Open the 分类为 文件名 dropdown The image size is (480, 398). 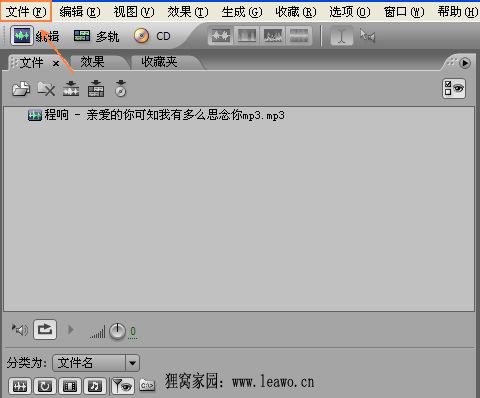(96, 363)
